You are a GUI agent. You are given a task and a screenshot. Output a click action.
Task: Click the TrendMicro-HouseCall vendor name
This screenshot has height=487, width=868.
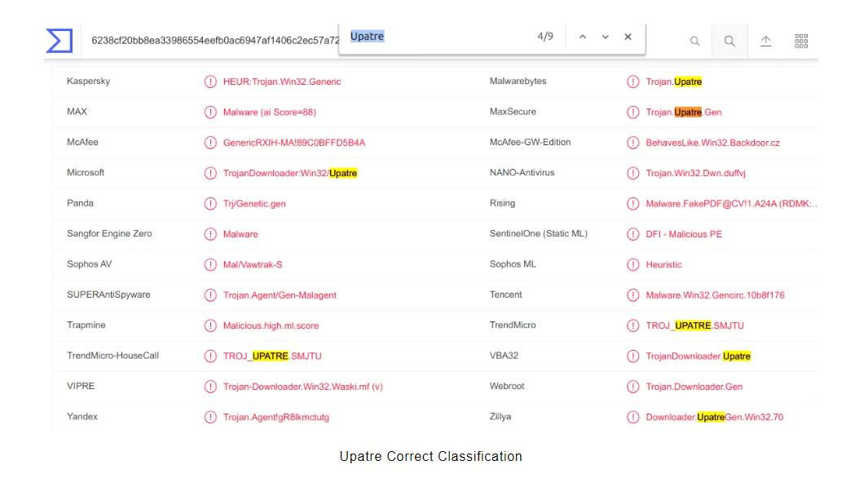[x=113, y=355]
